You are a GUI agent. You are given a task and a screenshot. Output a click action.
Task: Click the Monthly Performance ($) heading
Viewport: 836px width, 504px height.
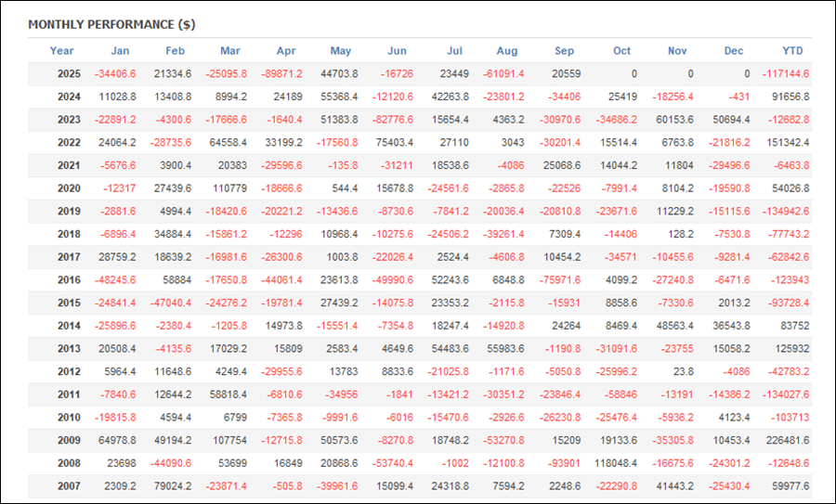111,24
